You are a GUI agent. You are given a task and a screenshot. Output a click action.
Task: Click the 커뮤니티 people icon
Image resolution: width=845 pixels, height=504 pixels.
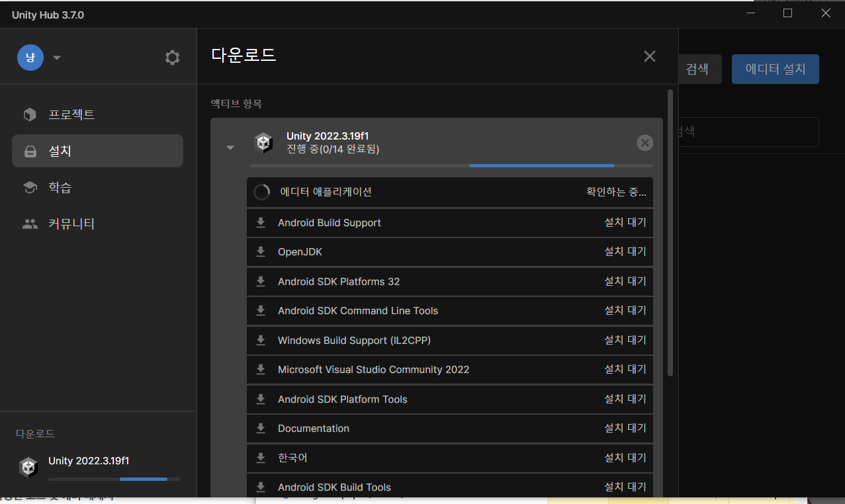(x=30, y=224)
